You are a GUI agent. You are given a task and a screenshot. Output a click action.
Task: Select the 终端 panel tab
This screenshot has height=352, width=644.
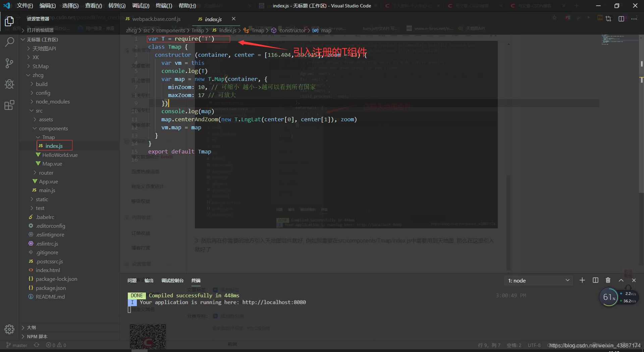[196, 280]
